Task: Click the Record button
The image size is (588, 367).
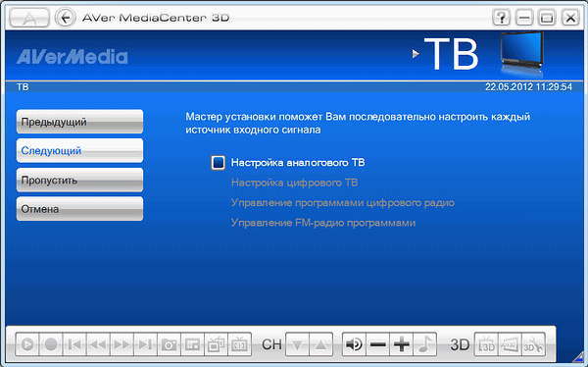Action: (51, 344)
